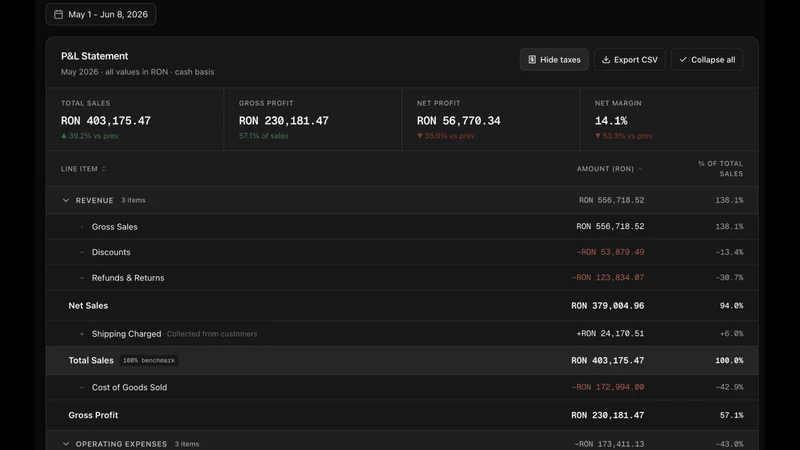Sort by Line Item column header
Viewport: 800px width, 450px height.
84,169
